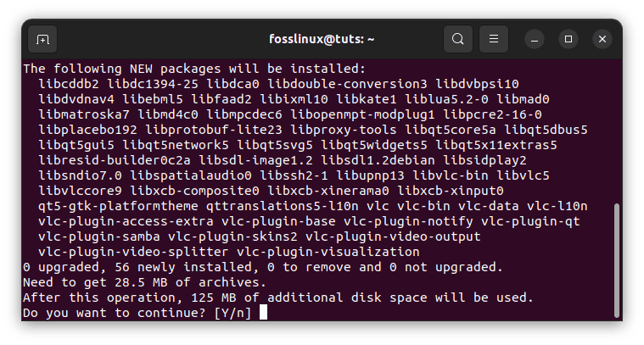Click the libcddb2 package name
The image size is (644, 345).
coord(69,84)
